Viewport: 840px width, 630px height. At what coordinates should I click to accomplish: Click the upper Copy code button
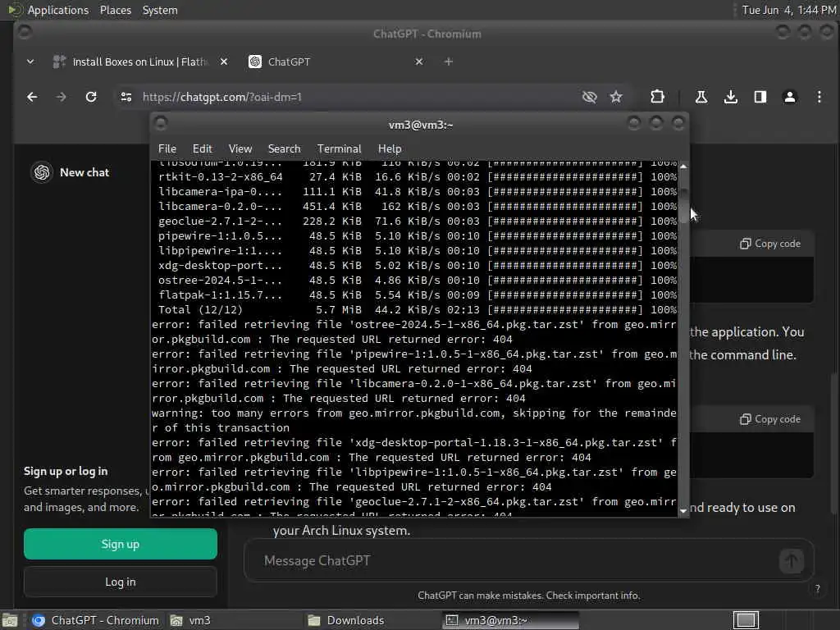tap(769, 244)
